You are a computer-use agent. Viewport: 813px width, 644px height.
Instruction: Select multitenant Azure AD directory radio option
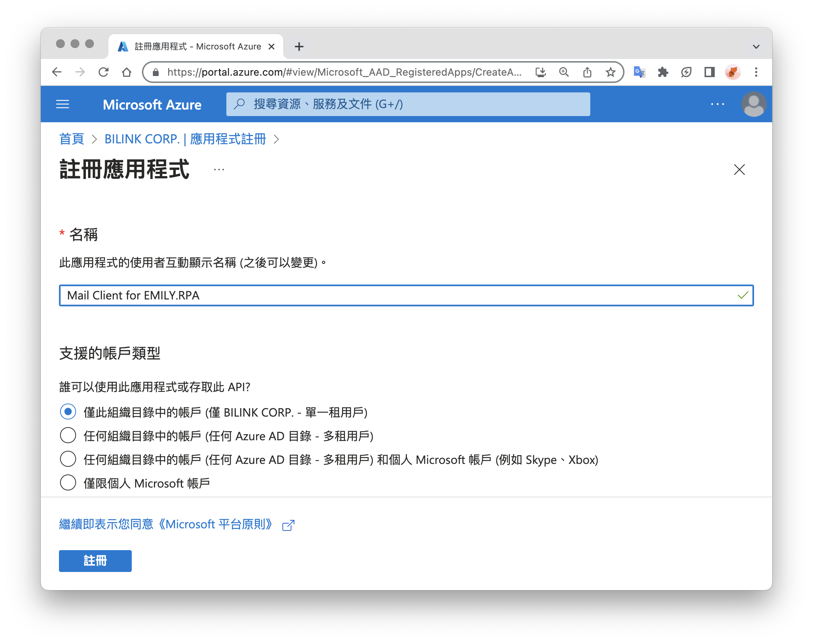(x=68, y=436)
